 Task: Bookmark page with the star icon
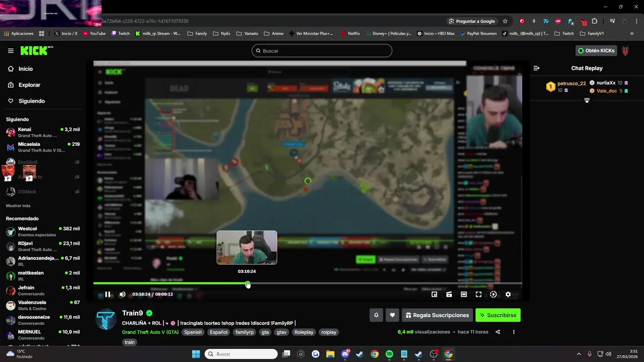pyautogui.click(x=505, y=21)
